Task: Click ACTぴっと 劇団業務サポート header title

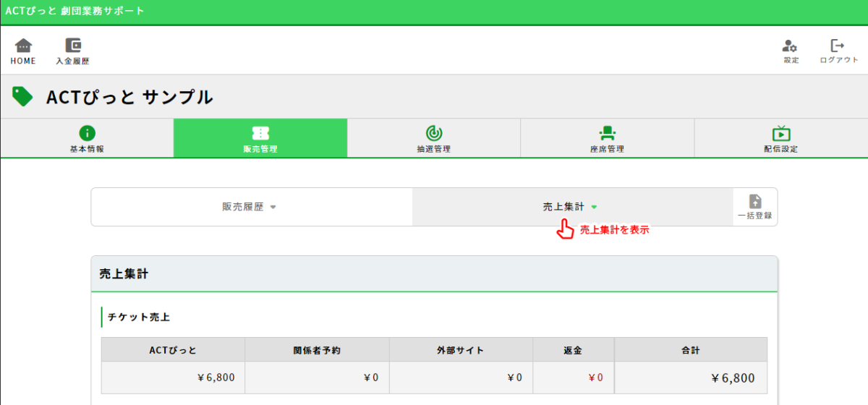Action: [x=75, y=12]
